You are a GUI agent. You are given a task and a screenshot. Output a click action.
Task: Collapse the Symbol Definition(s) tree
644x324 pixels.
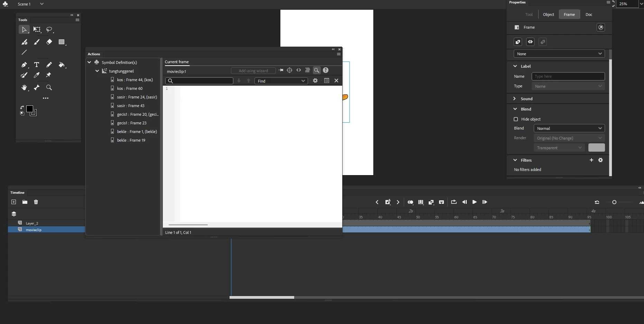point(89,62)
